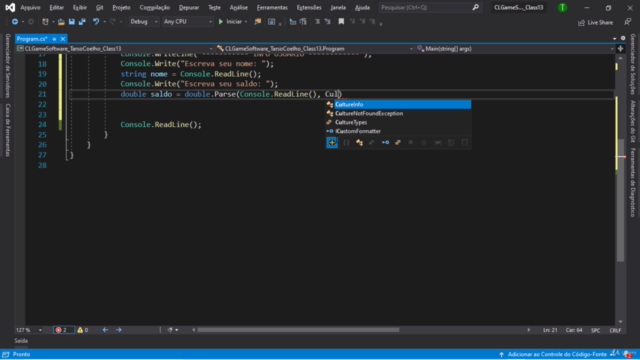Image resolution: width=640 pixels, height=360 pixels.
Task: Toggle delegates filter in IntelliSense
Action: coord(411,142)
